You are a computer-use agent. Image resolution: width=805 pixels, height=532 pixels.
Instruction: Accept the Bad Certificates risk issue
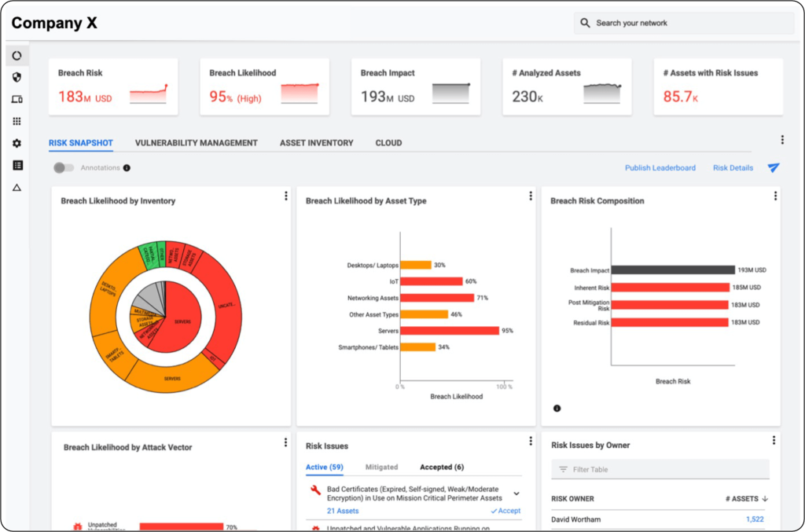(505, 511)
